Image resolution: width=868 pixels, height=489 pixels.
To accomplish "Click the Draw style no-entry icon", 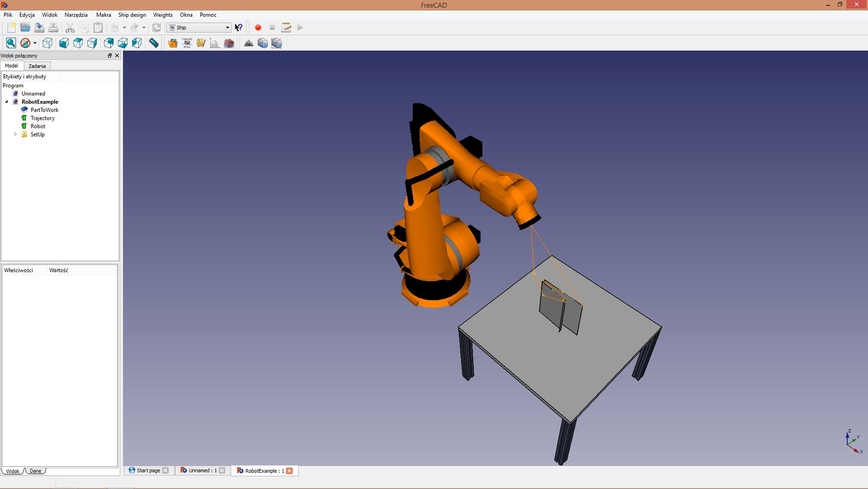I will 25,43.
